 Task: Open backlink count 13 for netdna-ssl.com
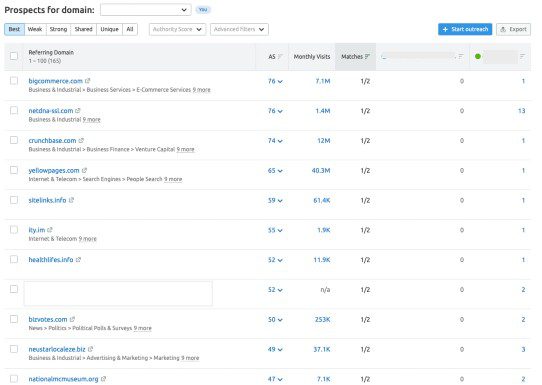[x=522, y=111]
